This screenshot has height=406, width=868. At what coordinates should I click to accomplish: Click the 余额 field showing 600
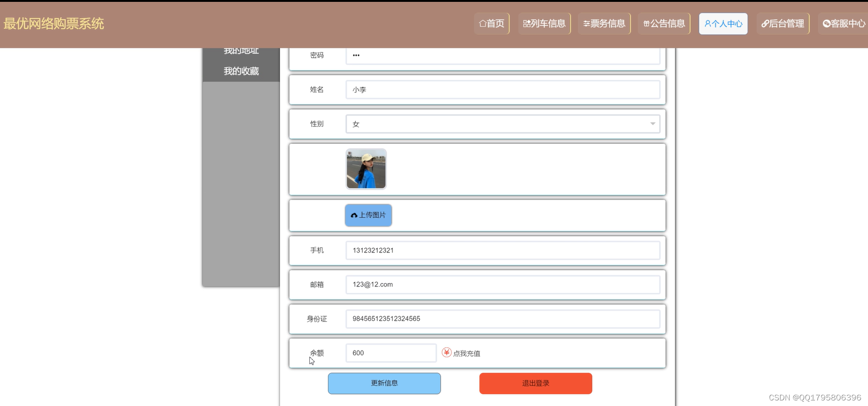[x=391, y=353]
